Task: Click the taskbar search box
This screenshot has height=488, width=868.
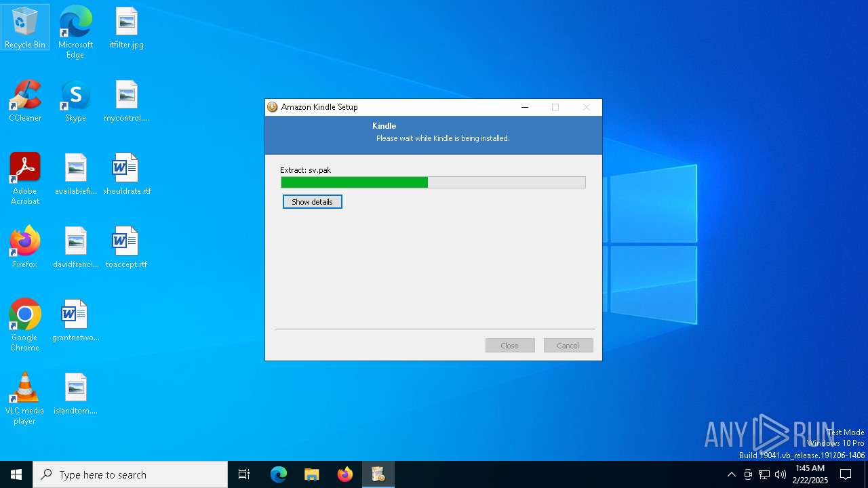Action: click(130, 474)
